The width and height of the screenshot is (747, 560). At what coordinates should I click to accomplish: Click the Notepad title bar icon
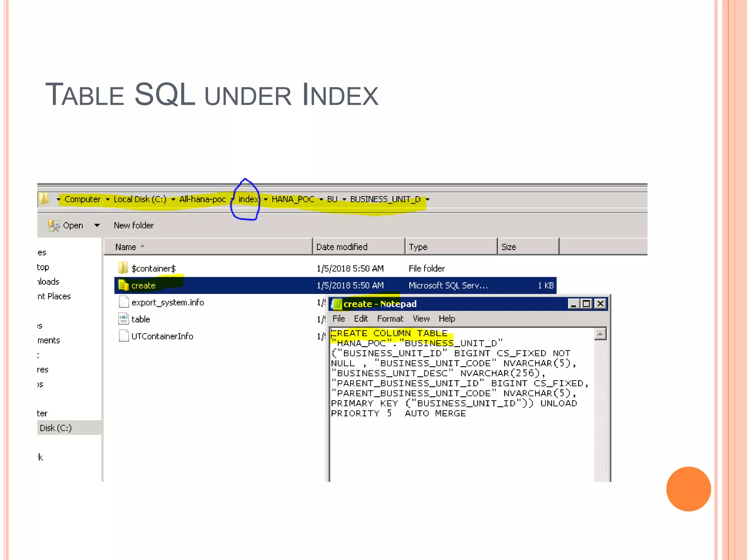[337, 304]
